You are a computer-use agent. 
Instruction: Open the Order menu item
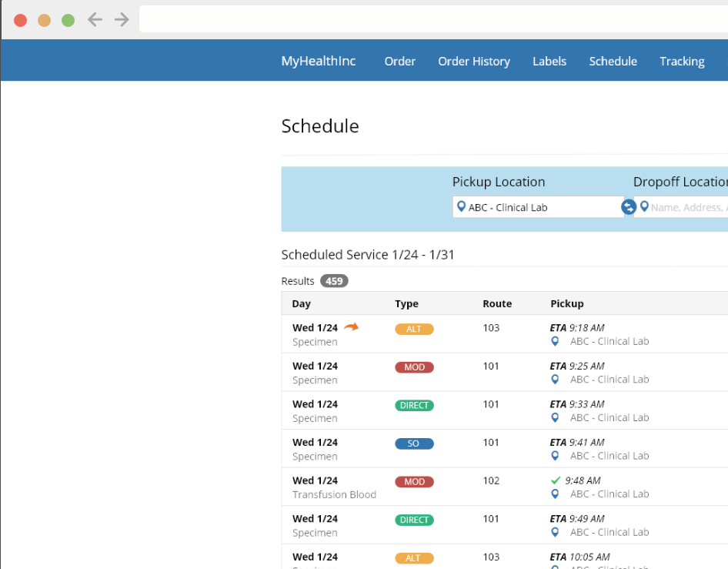point(399,62)
